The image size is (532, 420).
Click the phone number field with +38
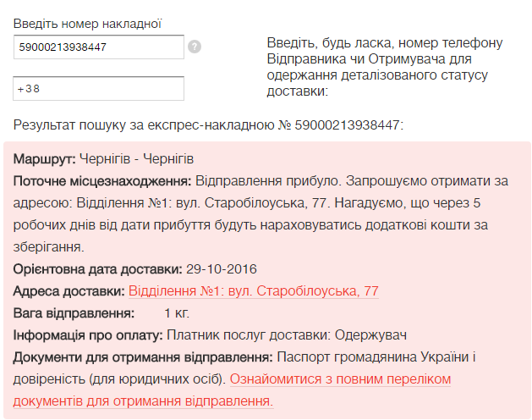[x=99, y=88]
